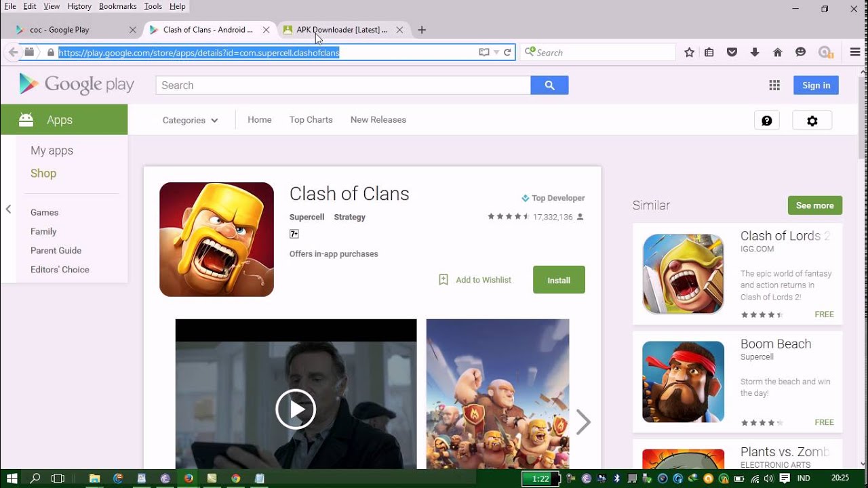Open New Releases
The image size is (868, 488).
pyautogui.click(x=378, y=119)
